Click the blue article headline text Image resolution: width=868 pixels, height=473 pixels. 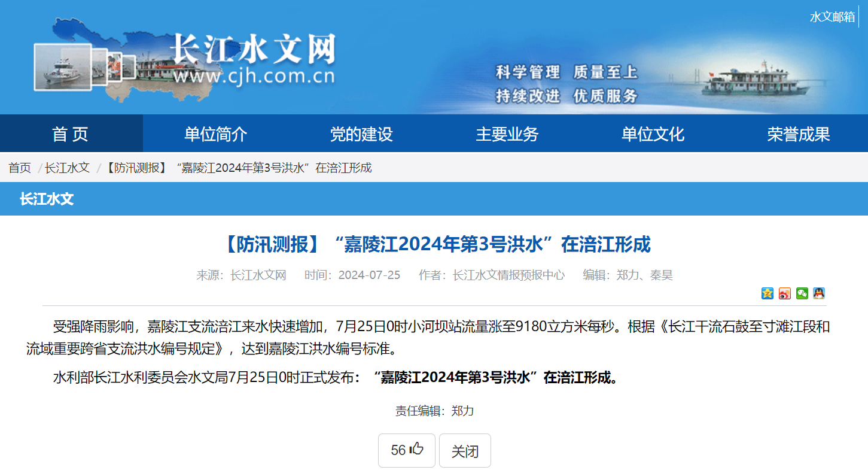[x=436, y=244]
